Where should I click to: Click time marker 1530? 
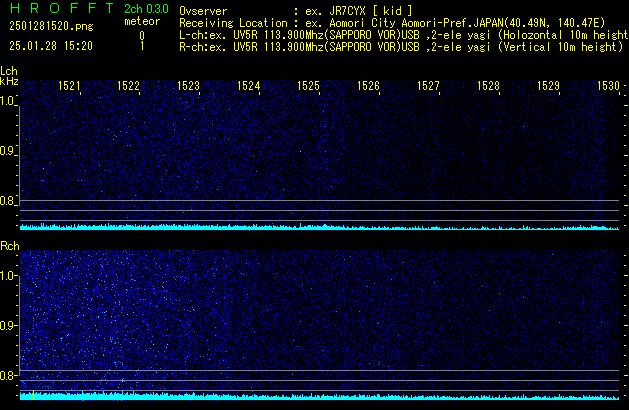point(608,86)
